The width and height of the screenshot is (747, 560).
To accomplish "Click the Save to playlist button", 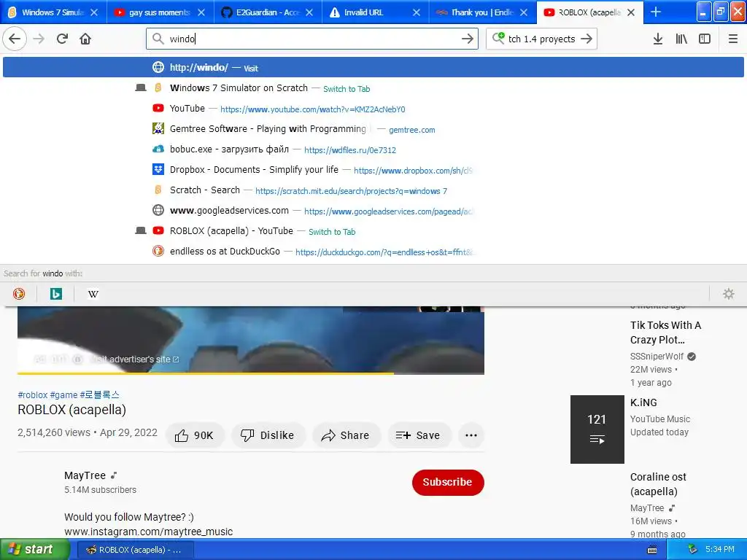I will (419, 435).
